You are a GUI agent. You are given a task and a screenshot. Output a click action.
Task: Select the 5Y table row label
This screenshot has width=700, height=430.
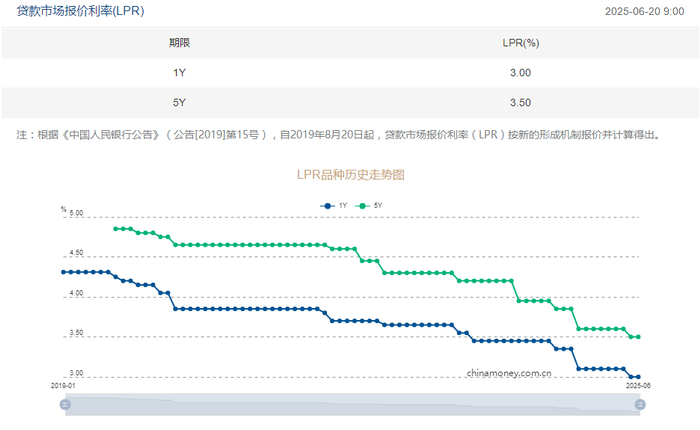click(x=179, y=103)
